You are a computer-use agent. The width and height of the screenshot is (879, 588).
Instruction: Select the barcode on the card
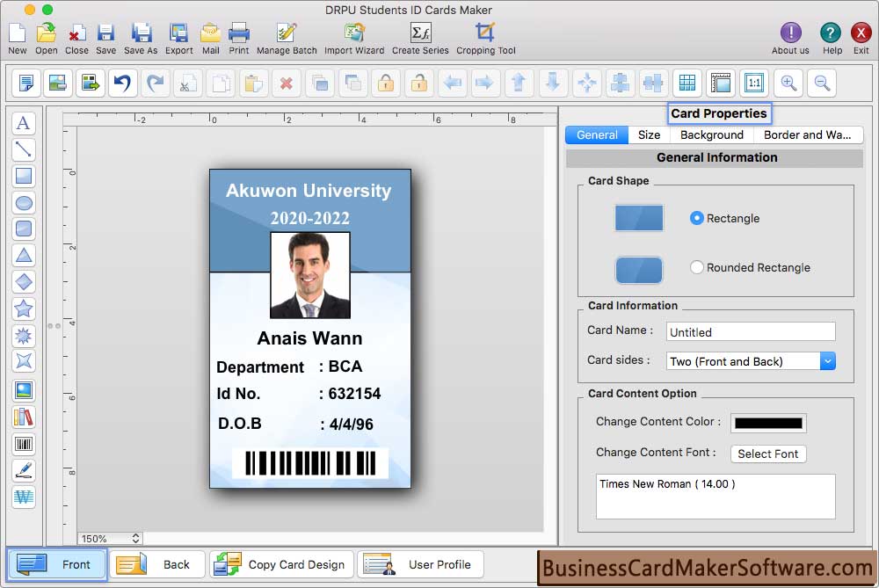point(310,463)
